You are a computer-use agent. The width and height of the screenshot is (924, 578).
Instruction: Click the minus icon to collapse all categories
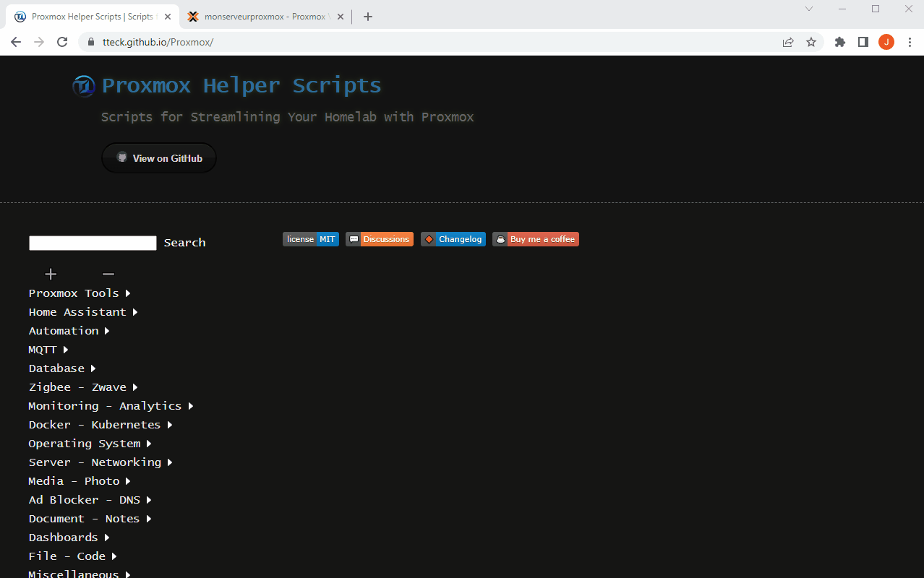pyautogui.click(x=108, y=274)
